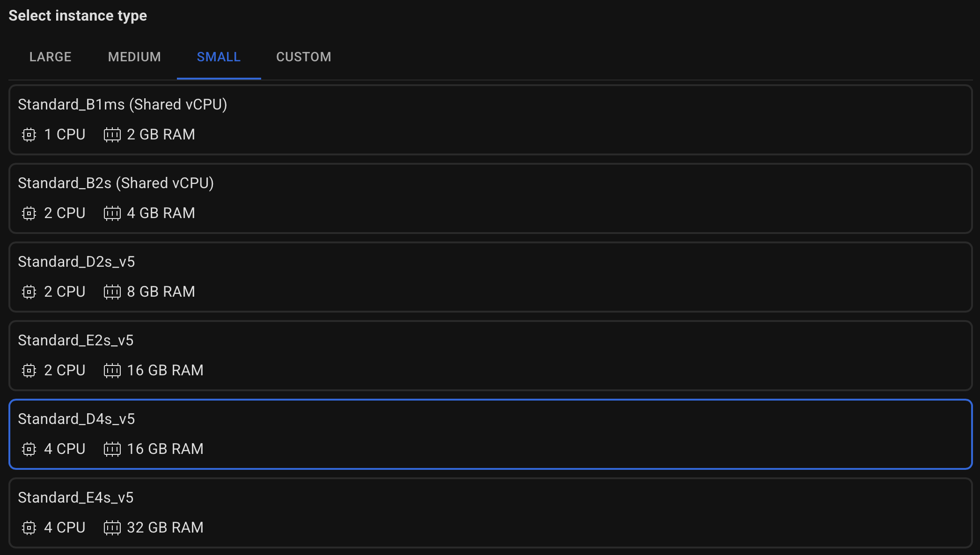Click the SMALL tab
The image size is (980, 555).
[219, 57]
